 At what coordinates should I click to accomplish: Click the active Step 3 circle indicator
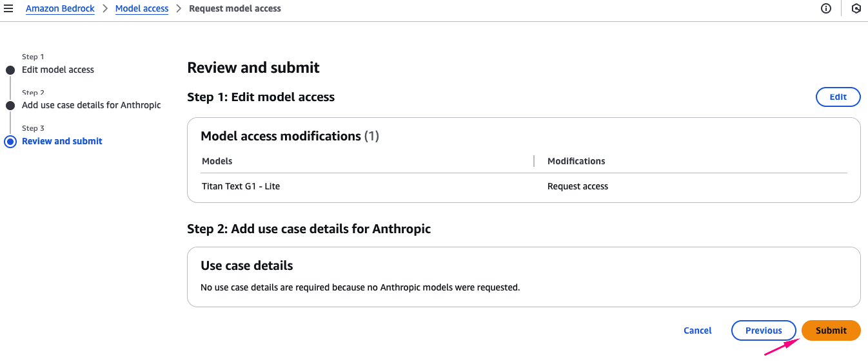pos(10,142)
